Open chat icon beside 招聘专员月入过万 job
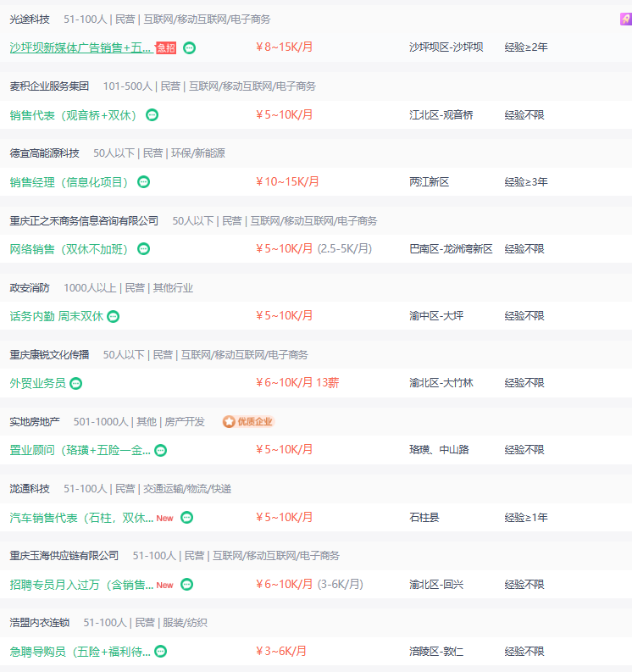Image resolution: width=632 pixels, height=672 pixels. pyautogui.click(x=187, y=585)
